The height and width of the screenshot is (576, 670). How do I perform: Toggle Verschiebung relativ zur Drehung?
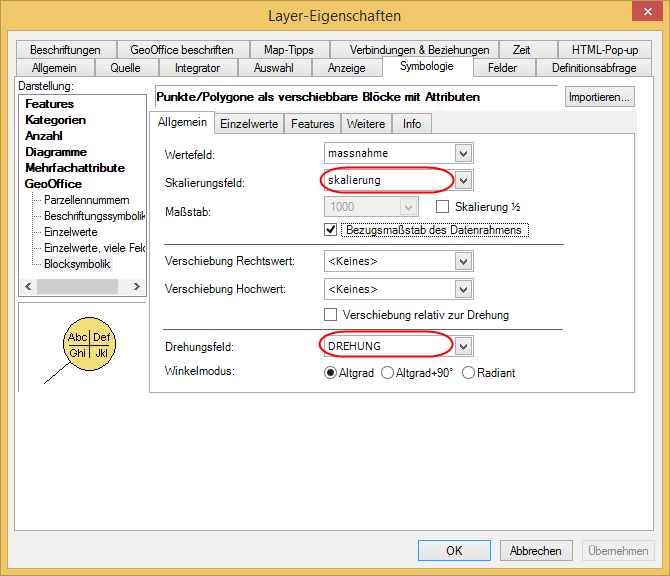[332, 314]
